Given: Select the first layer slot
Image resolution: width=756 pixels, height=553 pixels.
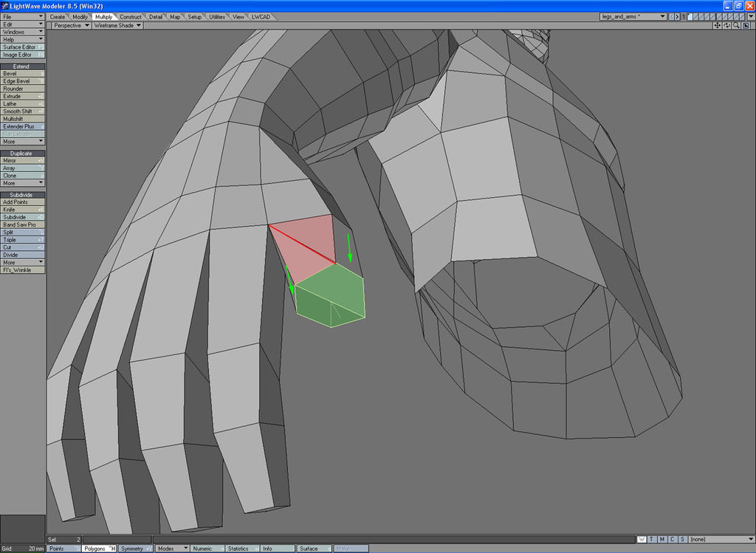Looking at the screenshot, I should click(x=691, y=16).
